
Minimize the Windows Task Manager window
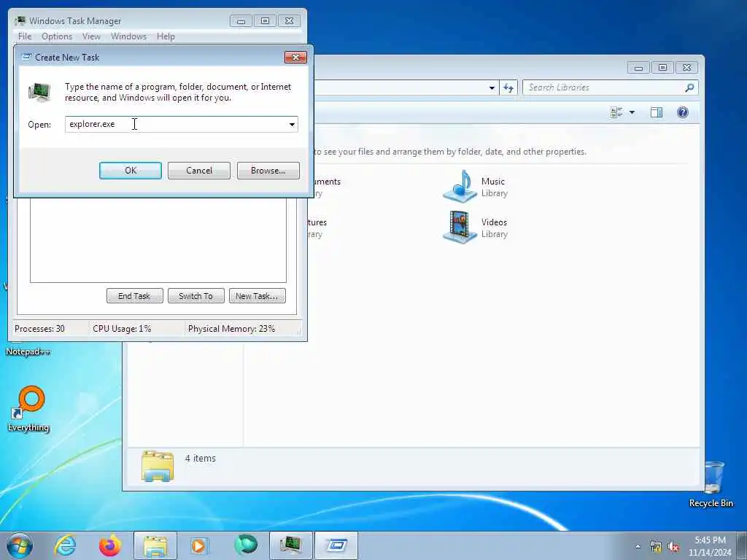[x=241, y=21]
